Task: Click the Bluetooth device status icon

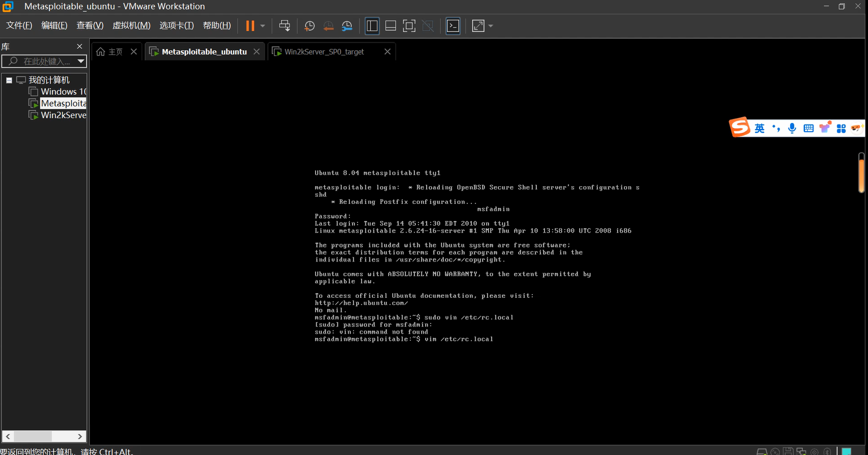Action: tap(828, 451)
